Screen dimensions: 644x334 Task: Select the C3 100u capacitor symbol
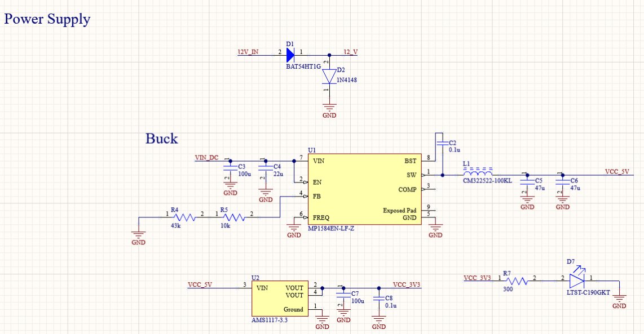coord(230,167)
